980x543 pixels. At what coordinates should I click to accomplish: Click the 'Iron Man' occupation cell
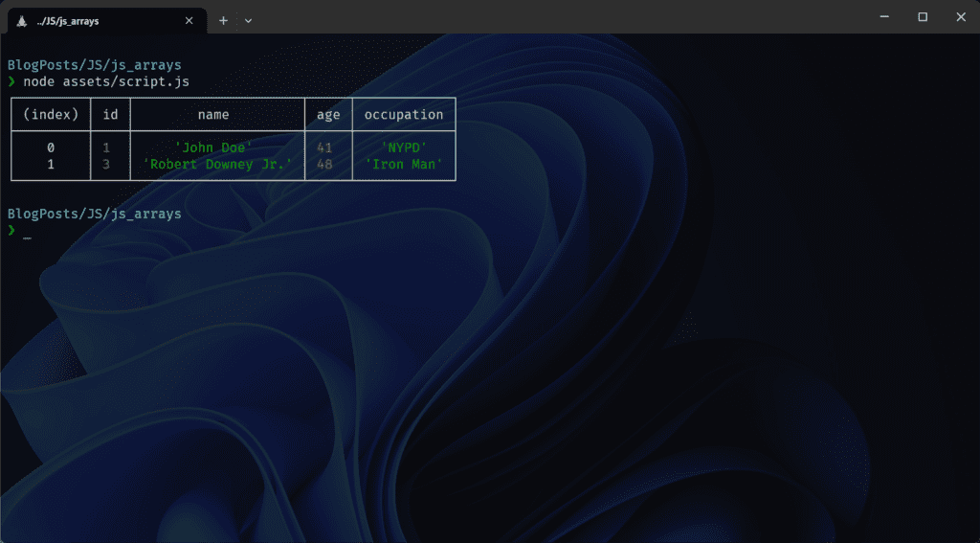point(404,165)
